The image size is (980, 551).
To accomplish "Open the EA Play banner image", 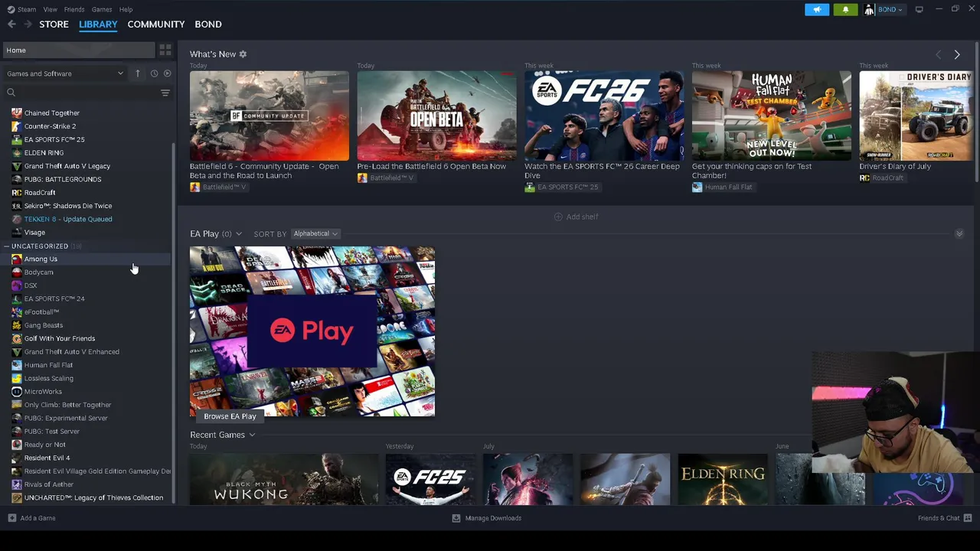I will point(312,331).
